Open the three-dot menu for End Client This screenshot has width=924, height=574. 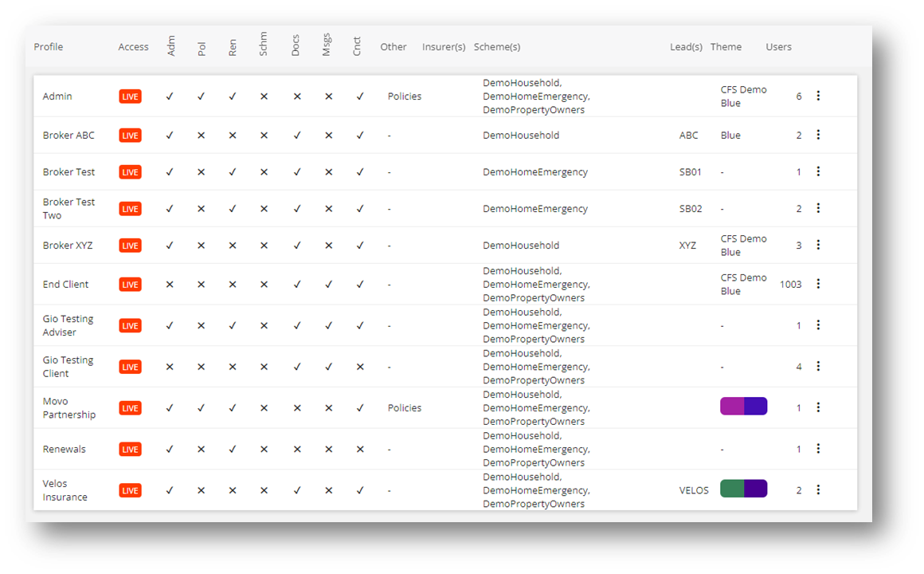pos(818,284)
